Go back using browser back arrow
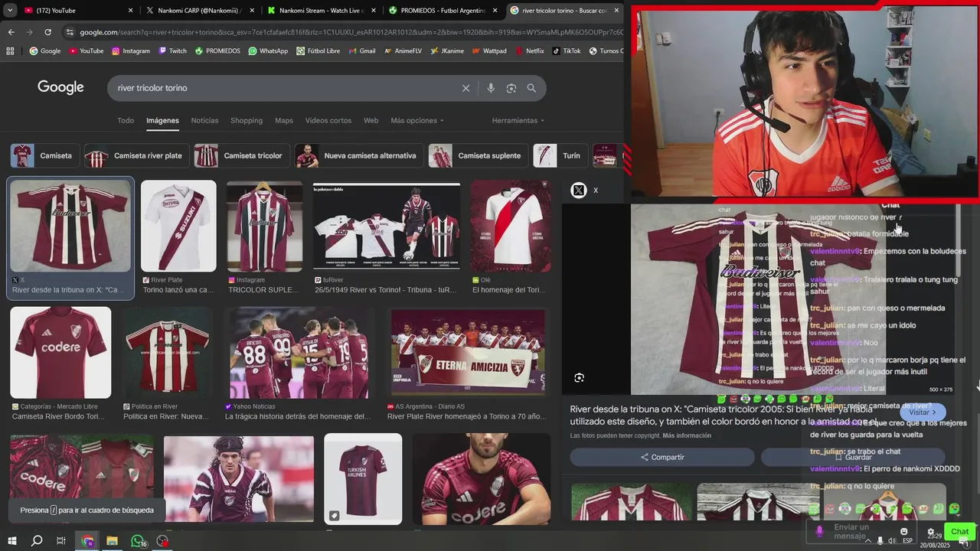The height and width of the screenshot is (551, 980). [11, 32]
